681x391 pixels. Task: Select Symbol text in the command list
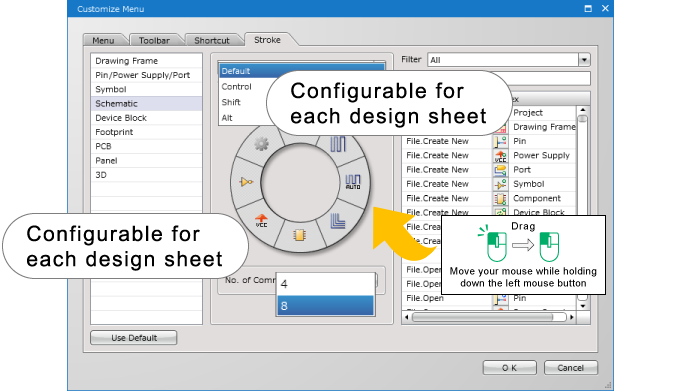(529, 184)
